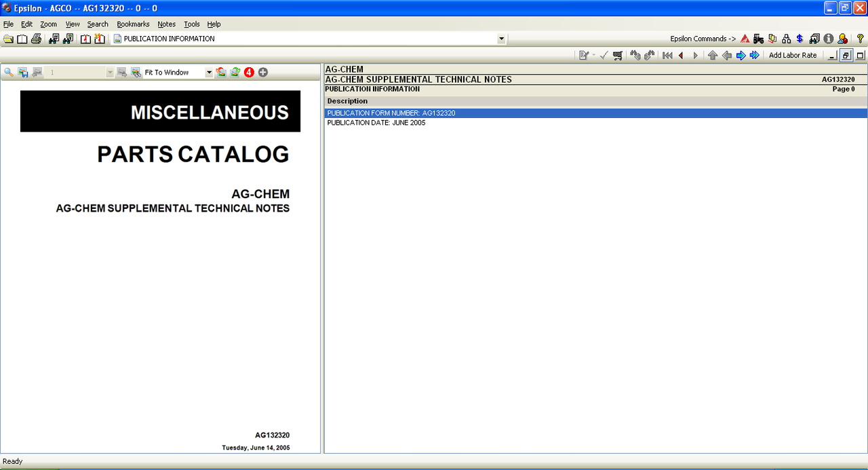The height and width of the screenshot is (470, 868).
Task: Open the Bookmarks menu
Action: coord(133,24)
